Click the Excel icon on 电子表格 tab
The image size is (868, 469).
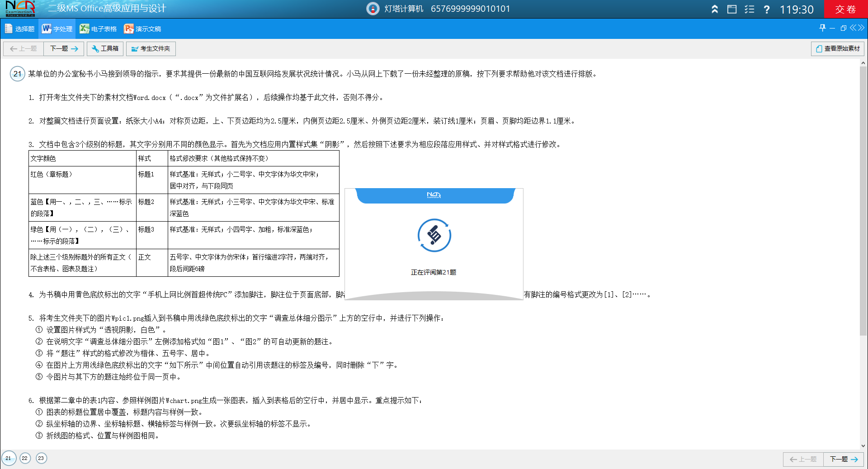[x=84, y=28]
